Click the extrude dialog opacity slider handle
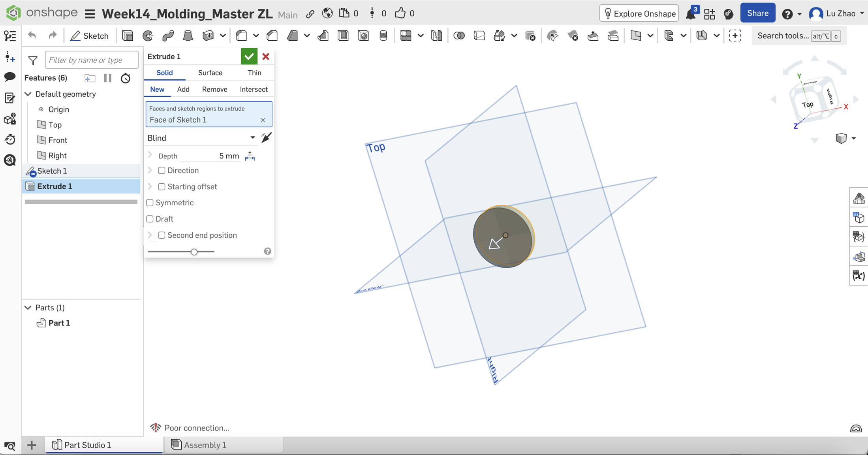 (194, 252)
